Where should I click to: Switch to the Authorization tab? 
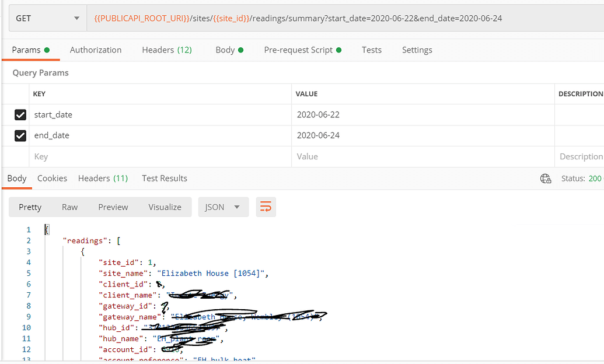coord(95,50)
